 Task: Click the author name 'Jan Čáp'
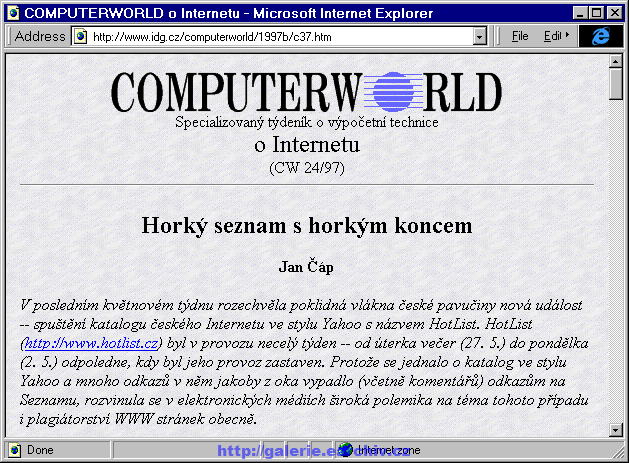306,267
